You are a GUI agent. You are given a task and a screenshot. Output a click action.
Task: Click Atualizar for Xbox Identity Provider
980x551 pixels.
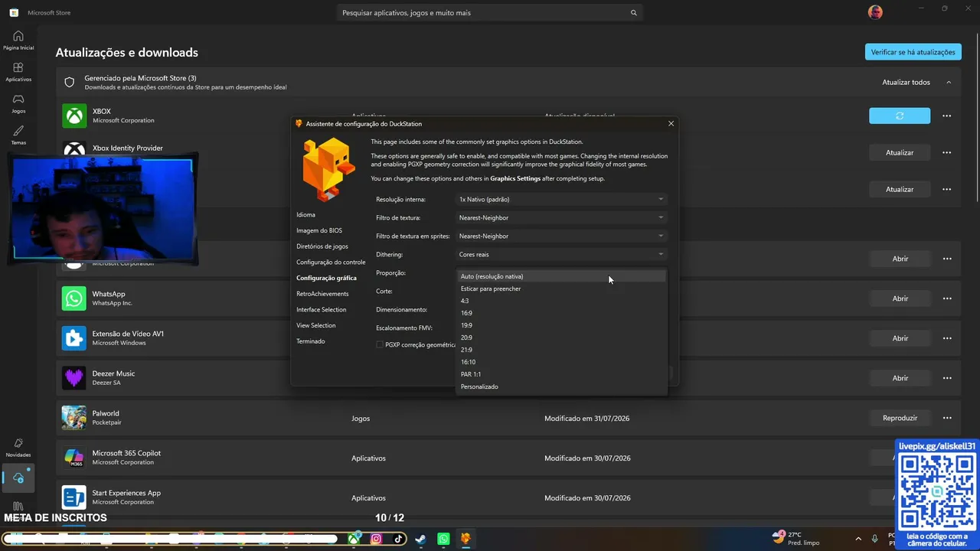point(900,152)
